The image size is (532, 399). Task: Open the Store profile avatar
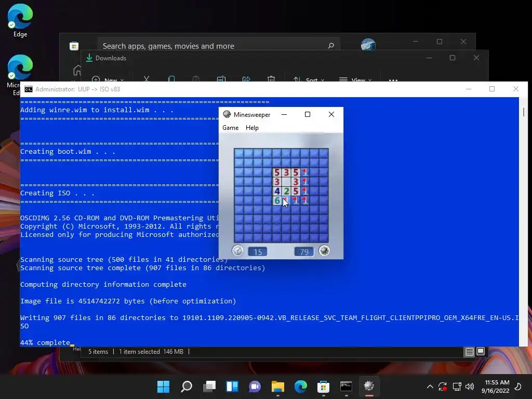click(368, 45)
